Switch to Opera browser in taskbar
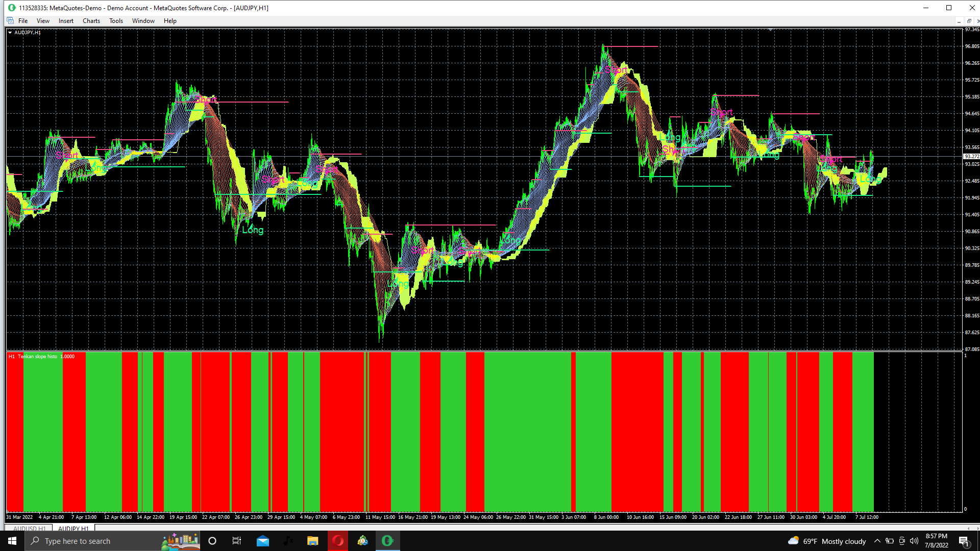980x551 pixels. pyautogui.click(x=337, y=541)
